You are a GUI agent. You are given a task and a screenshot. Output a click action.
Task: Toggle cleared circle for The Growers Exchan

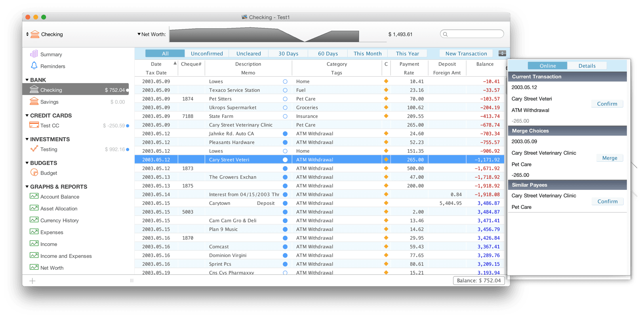coord(285,177)
